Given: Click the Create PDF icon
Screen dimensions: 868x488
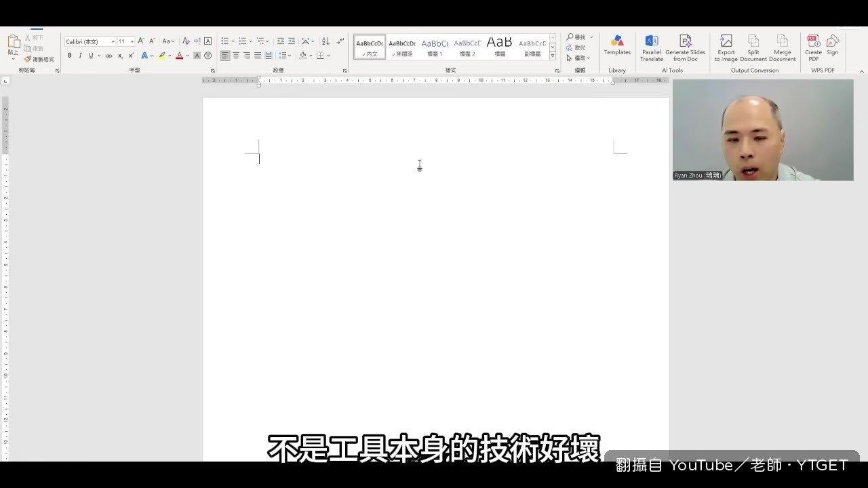Looking at the screenshot, I should pyautogui.click(x=813, y=48).
